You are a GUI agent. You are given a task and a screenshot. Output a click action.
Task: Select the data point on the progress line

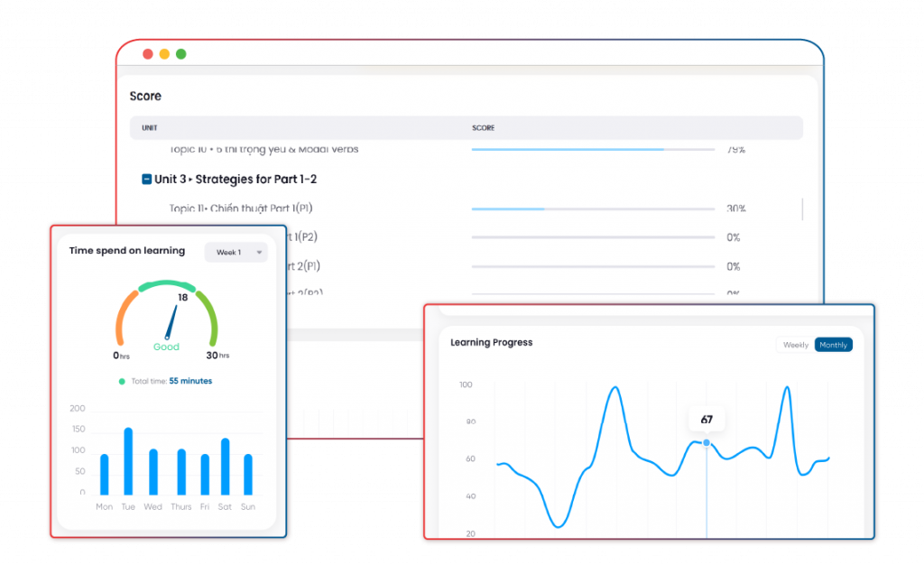[707, 442]
